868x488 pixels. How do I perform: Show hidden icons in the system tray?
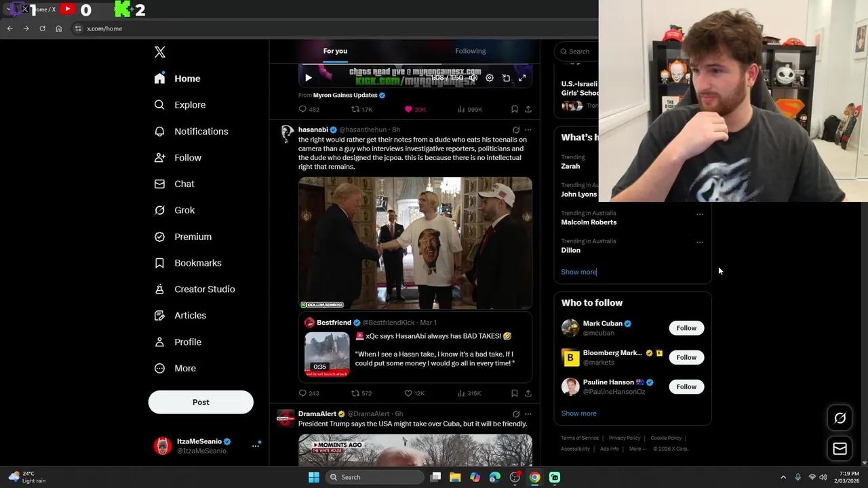click(x=783, y=477)
